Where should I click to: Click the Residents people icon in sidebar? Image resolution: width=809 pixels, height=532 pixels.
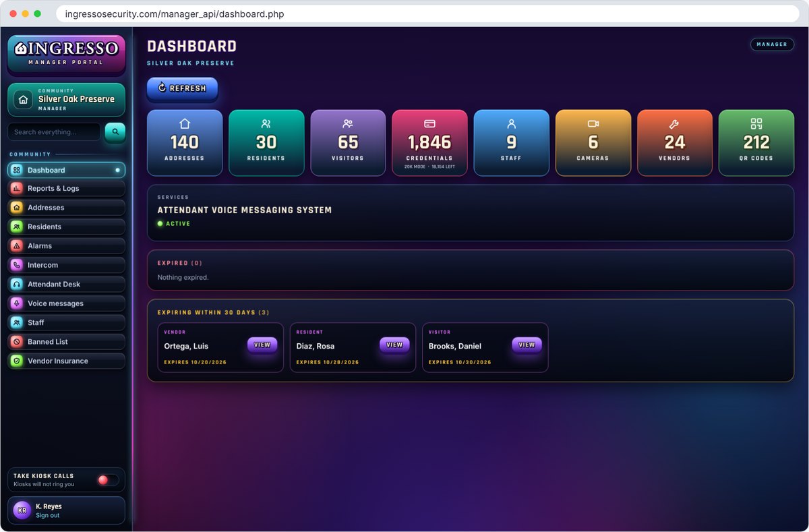click(17, 227)
